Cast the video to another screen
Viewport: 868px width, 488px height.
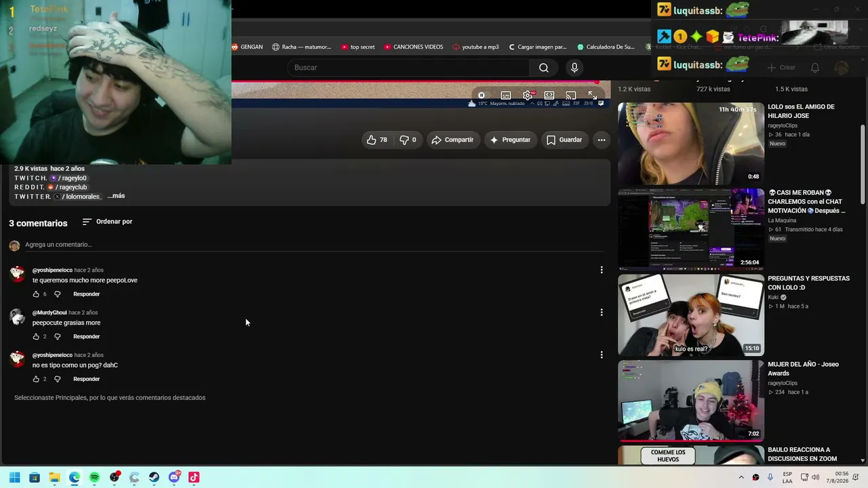571,96
